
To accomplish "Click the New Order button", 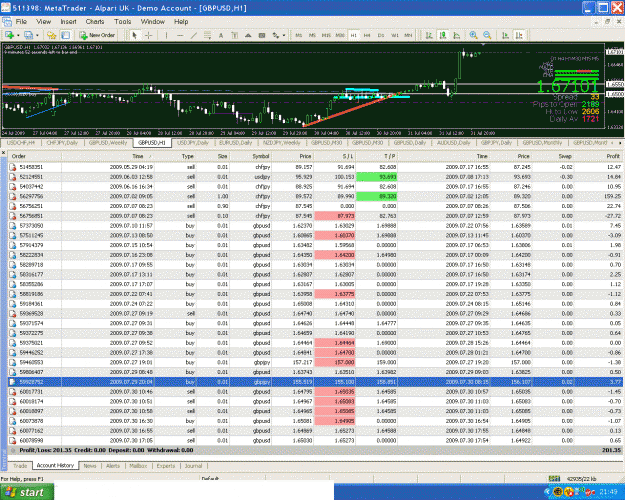I will (97, 35).
